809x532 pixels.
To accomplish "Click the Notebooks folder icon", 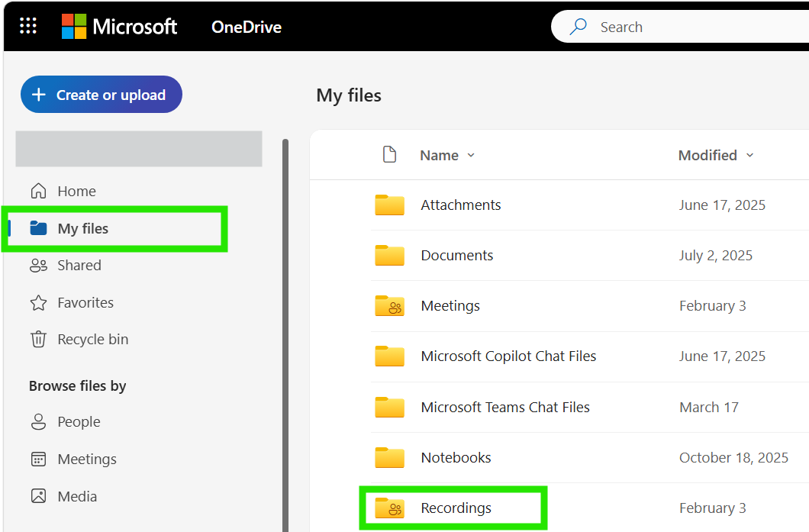I will pyautogui.click(x=389, y=457).
